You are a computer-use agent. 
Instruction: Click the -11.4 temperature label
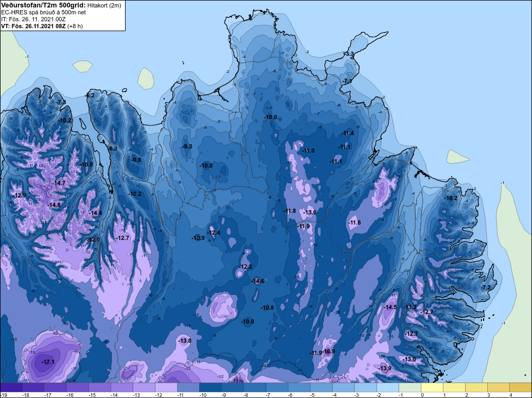[x=348, y=133]
